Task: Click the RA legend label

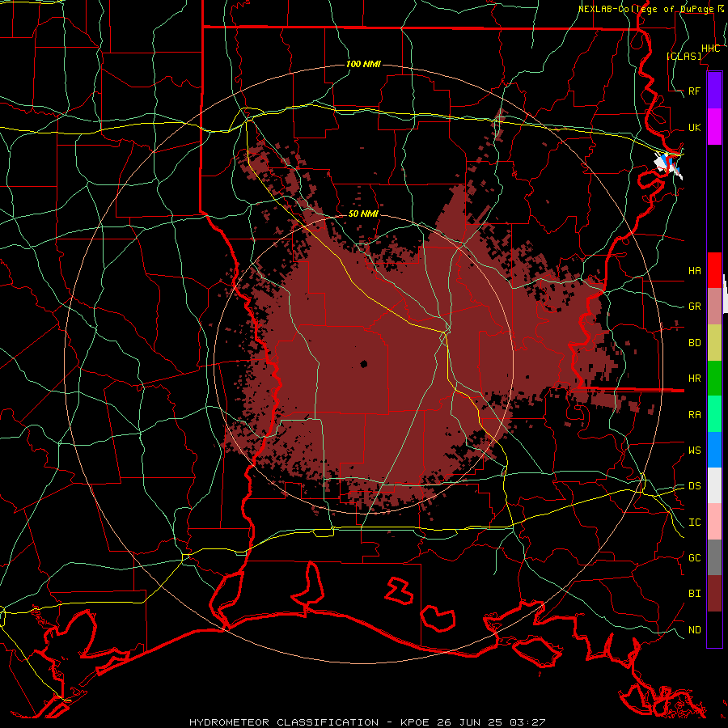Action: [x=695, y=414]
